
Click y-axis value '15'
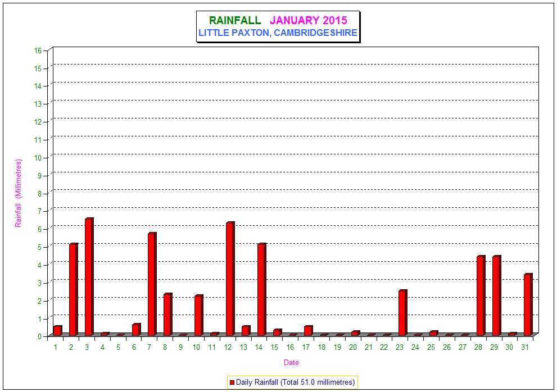click(38, 68)
